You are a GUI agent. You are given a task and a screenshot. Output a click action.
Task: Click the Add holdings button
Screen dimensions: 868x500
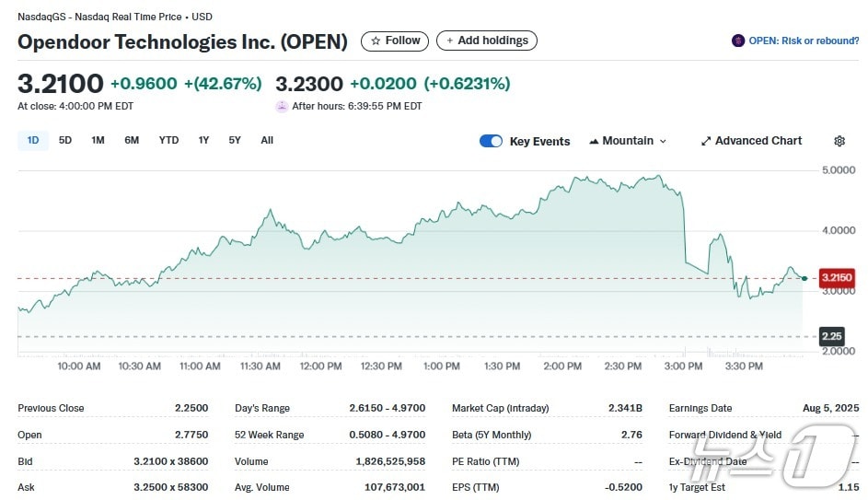[x=486, y=41]
